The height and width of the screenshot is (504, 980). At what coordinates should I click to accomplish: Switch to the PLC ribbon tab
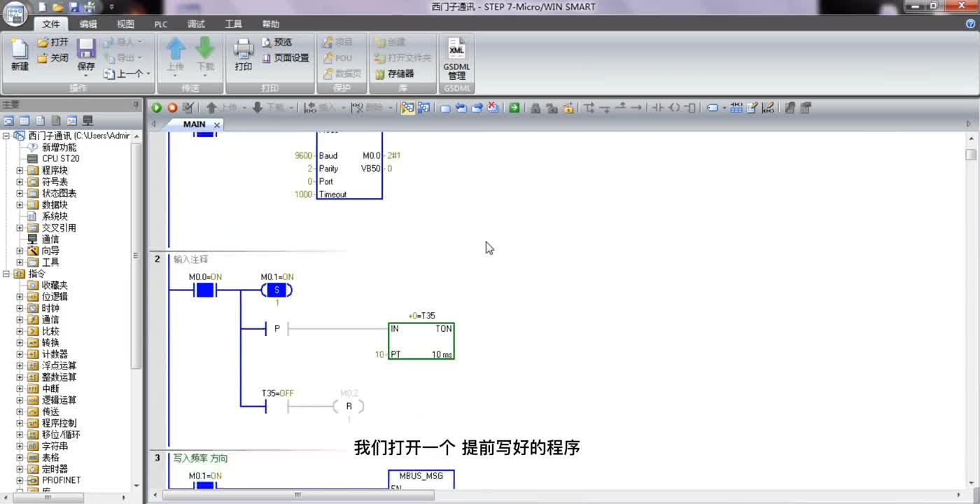pos(161,24)
